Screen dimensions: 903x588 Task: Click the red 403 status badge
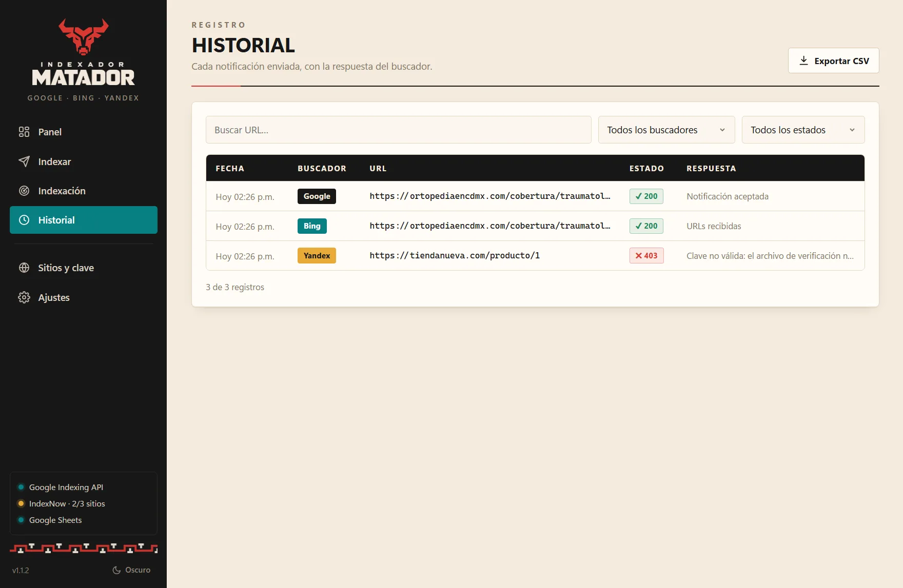pyautogui.click(x=646, y=255)
